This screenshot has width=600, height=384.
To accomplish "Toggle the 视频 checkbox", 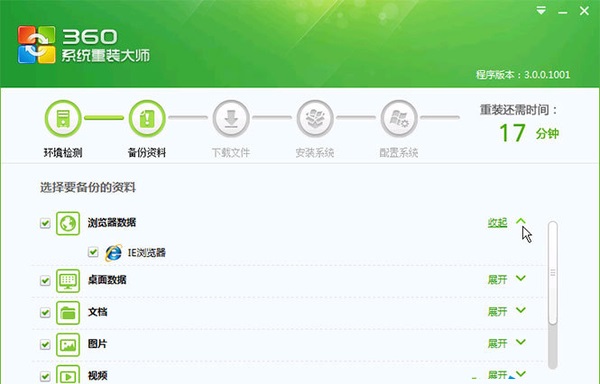I will [x=45, y=376].
